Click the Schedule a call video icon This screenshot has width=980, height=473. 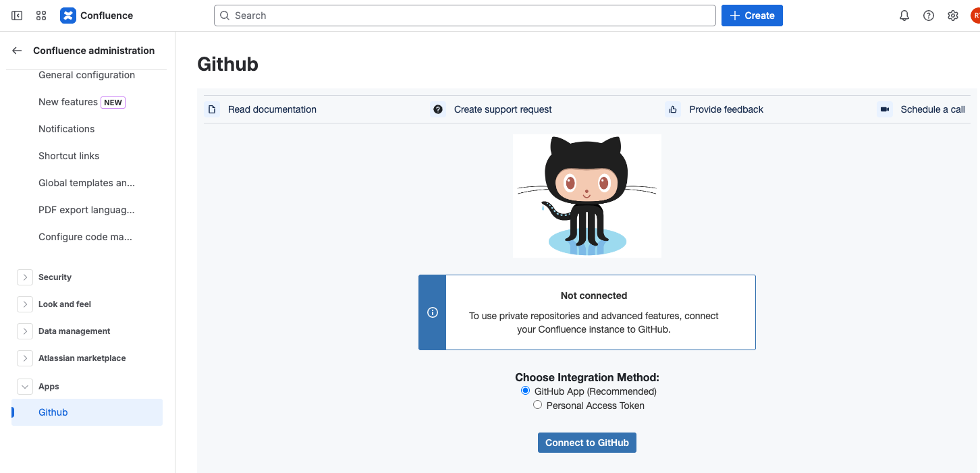884,109
